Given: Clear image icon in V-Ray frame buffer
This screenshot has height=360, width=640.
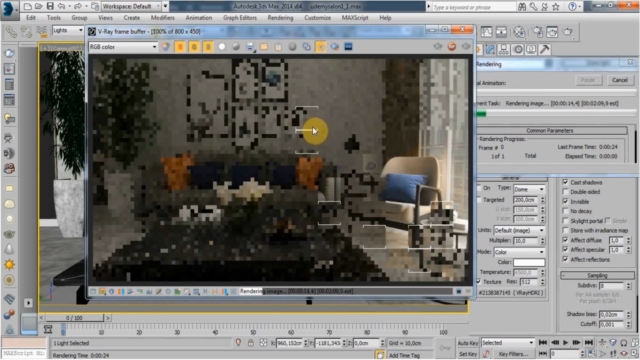Looking at the screenshot, I should (278, 47).
